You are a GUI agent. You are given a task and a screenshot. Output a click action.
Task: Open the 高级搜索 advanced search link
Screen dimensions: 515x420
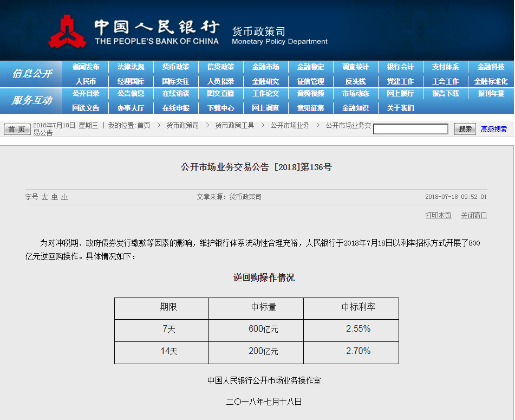tap(494, 129)
